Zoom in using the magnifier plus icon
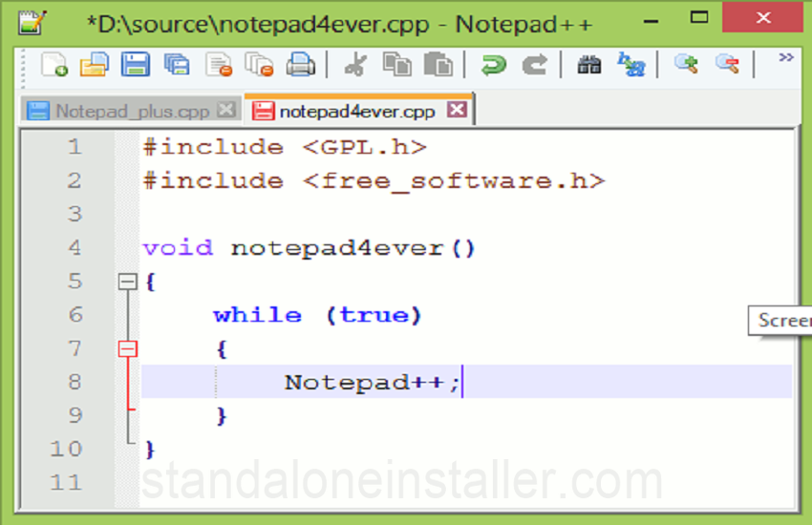This screenshot has height=525, width=812. coord(687,64)
